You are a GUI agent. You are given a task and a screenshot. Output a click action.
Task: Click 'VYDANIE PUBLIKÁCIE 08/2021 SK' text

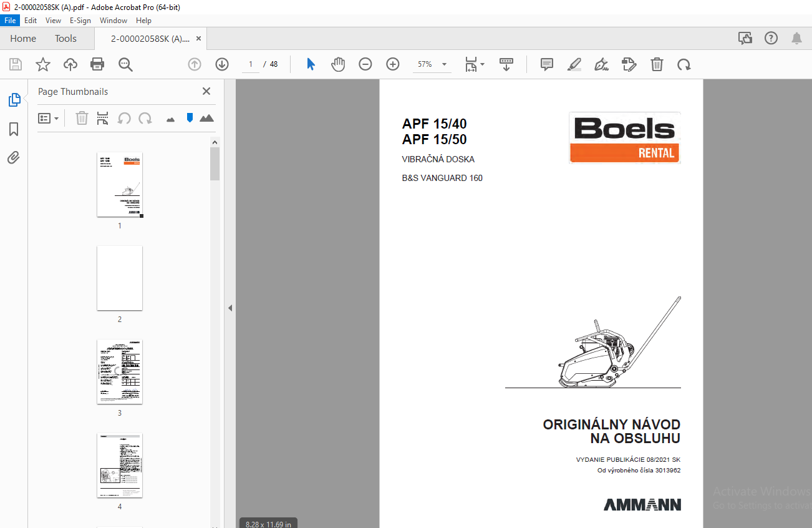[x=629, y=460]
